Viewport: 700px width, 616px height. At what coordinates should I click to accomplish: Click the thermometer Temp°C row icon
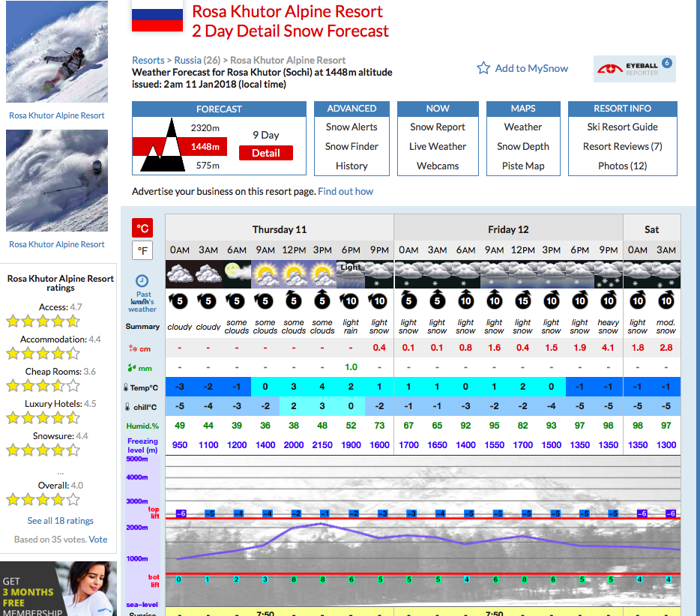[x=126, y=387]
